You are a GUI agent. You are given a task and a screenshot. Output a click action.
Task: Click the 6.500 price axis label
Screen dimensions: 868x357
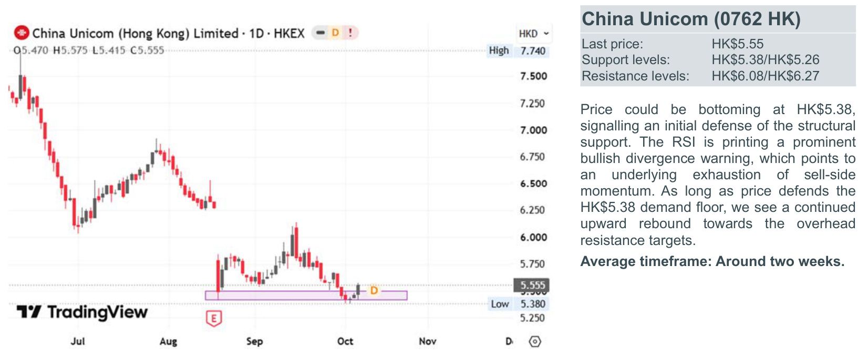[533, 183]
